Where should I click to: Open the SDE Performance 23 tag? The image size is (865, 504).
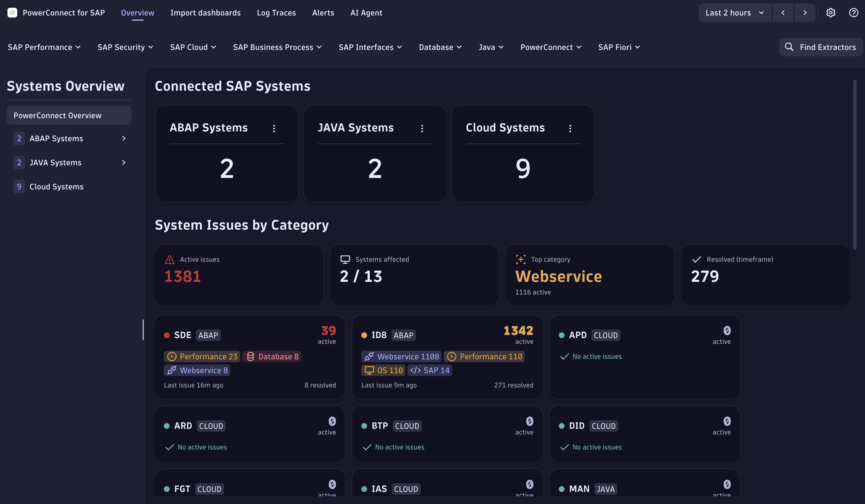point(202,357)
